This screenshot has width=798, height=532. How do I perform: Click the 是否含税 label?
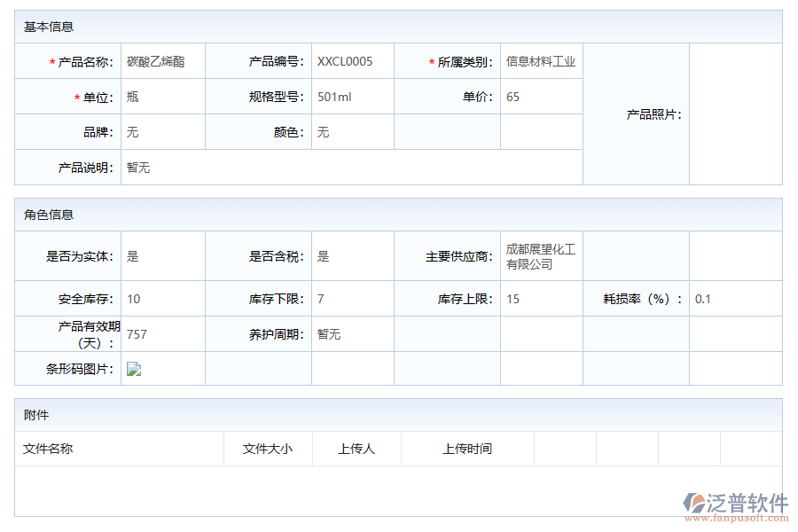click(x=277, y=256)
